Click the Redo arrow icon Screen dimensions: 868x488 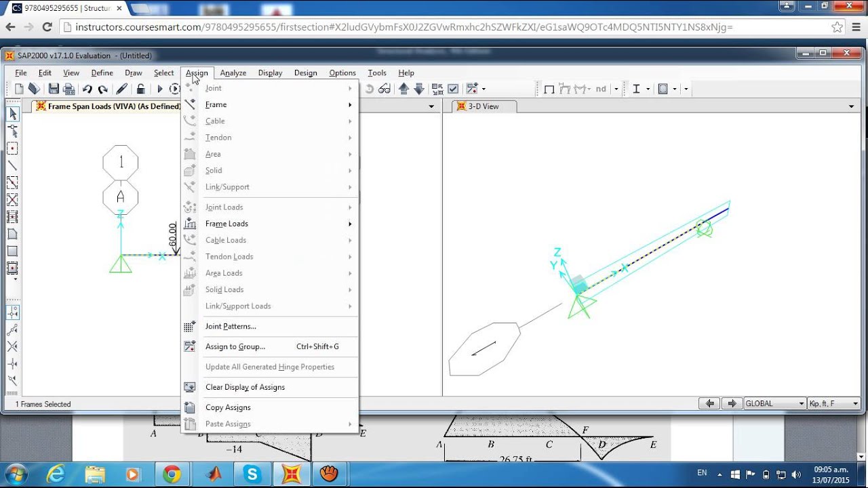(x=103, y=89)
